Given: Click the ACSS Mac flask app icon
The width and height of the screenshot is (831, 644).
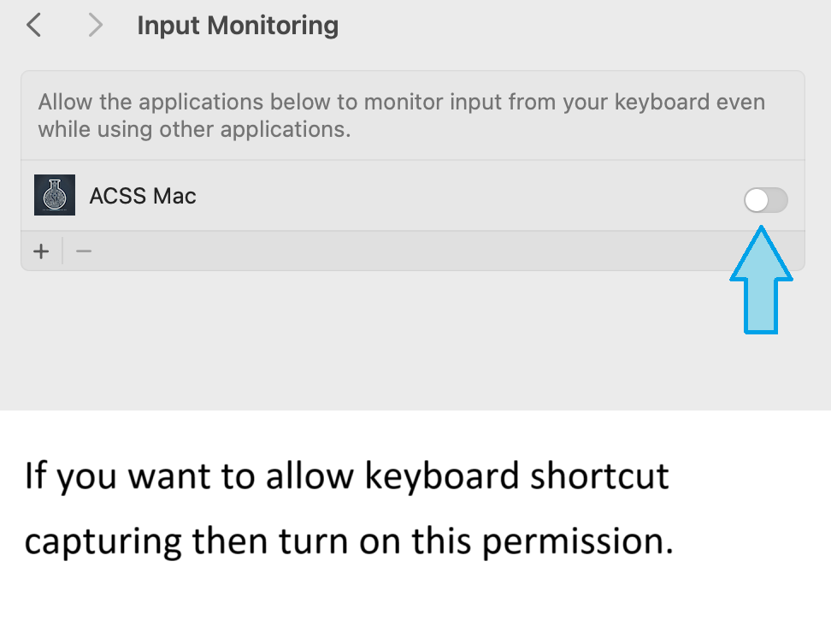Looking at the screenshot, I should point(55,195).
